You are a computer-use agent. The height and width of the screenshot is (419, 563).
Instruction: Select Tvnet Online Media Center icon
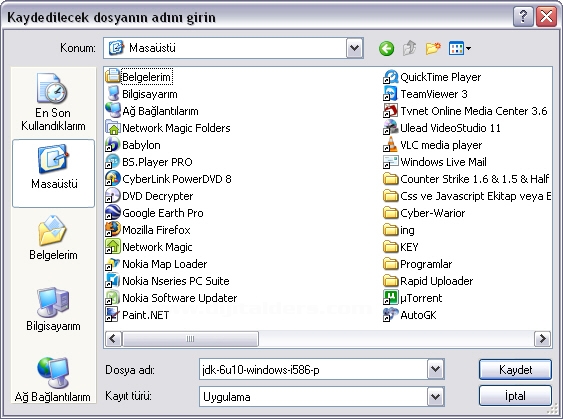(391, 111)
